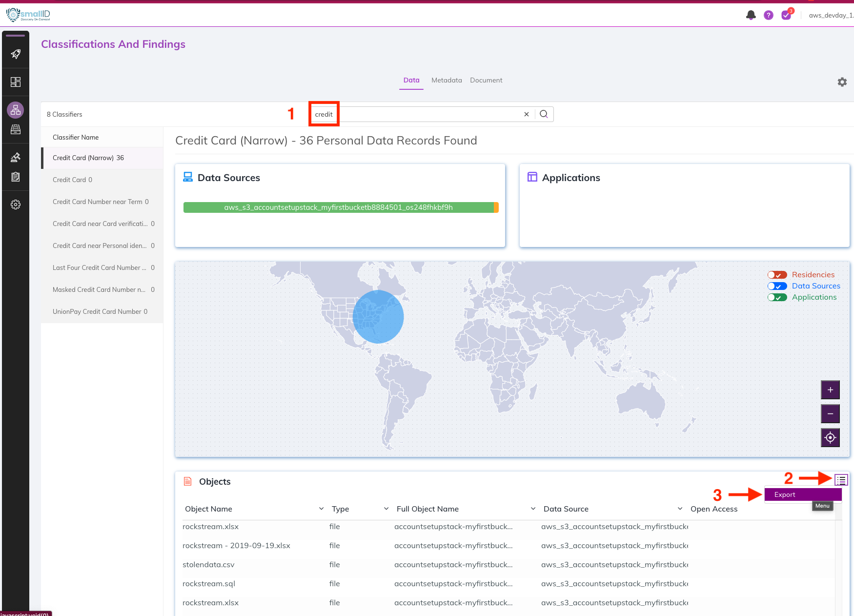Select the classification hierarchy sidebar icon

16,110
